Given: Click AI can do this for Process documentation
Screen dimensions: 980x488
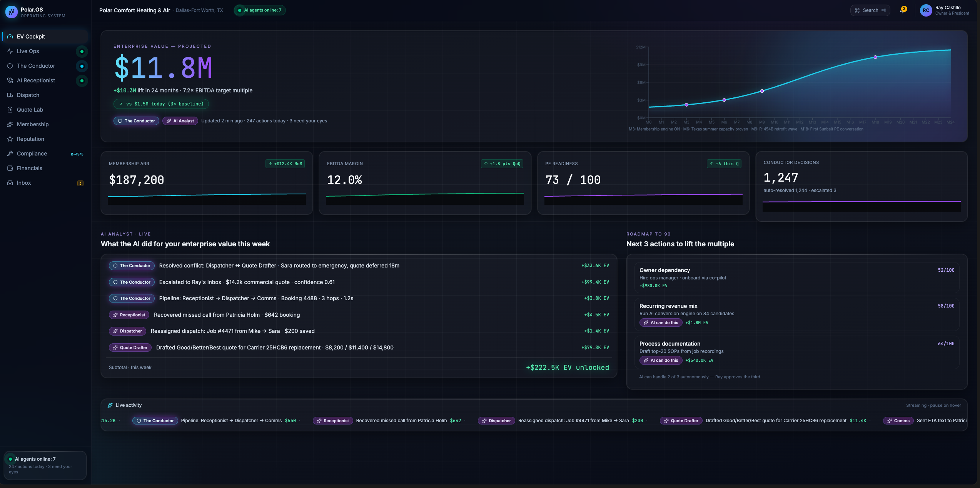Looking at the screenshot, I should [x=661, y=360].
